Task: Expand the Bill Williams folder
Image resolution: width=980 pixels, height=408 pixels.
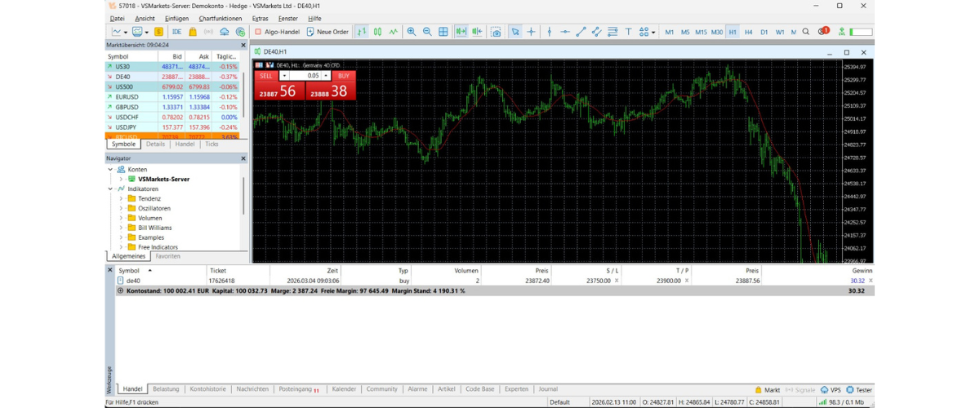Action: pos(121,228)
